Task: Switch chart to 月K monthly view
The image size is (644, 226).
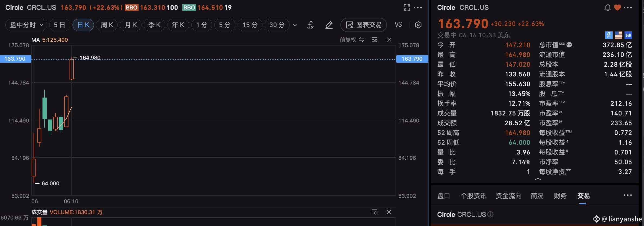Action: click(x=131, y=25)
